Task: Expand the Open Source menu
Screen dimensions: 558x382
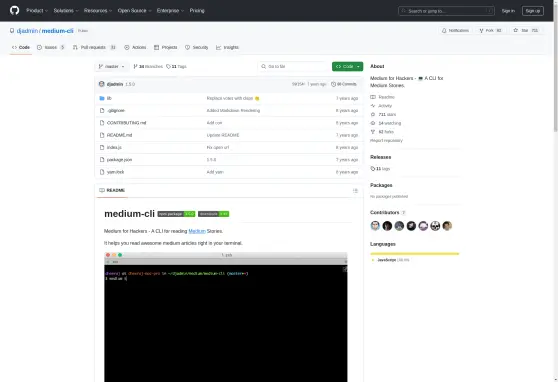Action: tap(135, 11)
